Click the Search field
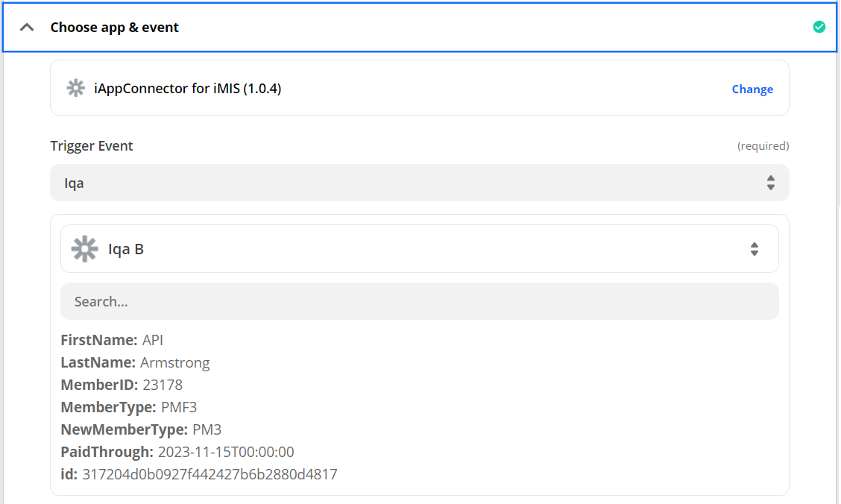 419,302
